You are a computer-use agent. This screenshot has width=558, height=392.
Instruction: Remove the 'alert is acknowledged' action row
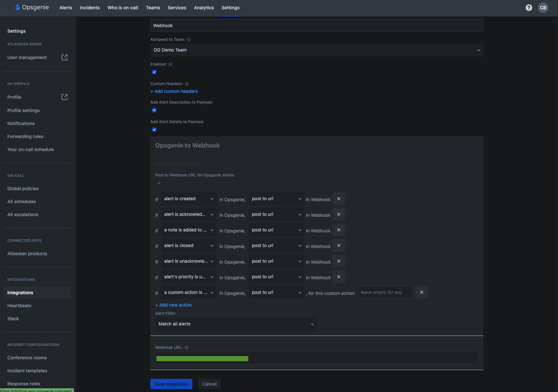[338, 214]
